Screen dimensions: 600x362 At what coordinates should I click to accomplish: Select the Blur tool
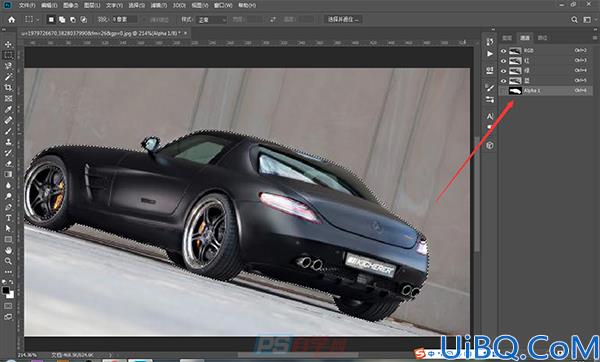click(x=8, y=185)
